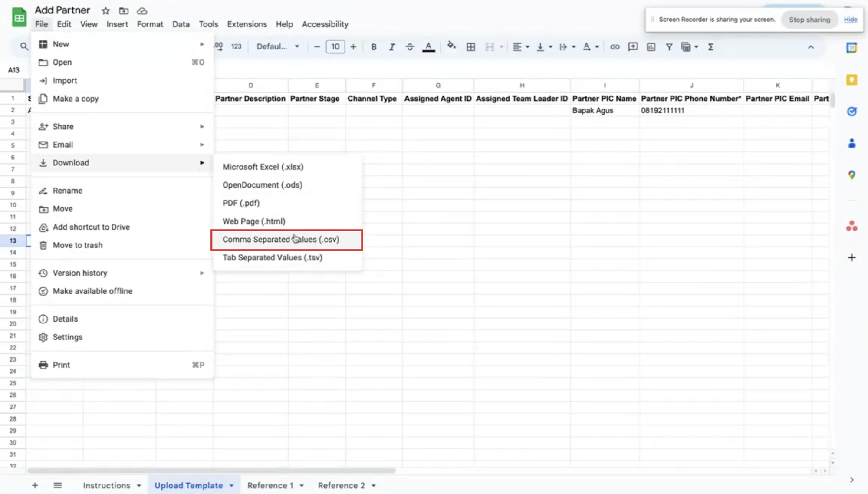This screenshot has width=868, height=494.
Task: Get add-ons with the side panel plus
Action: [x=852, y=257]
